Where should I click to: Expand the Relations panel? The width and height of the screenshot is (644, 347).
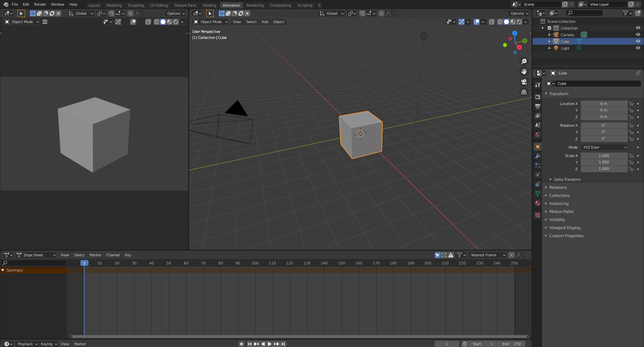coord(558,188)
